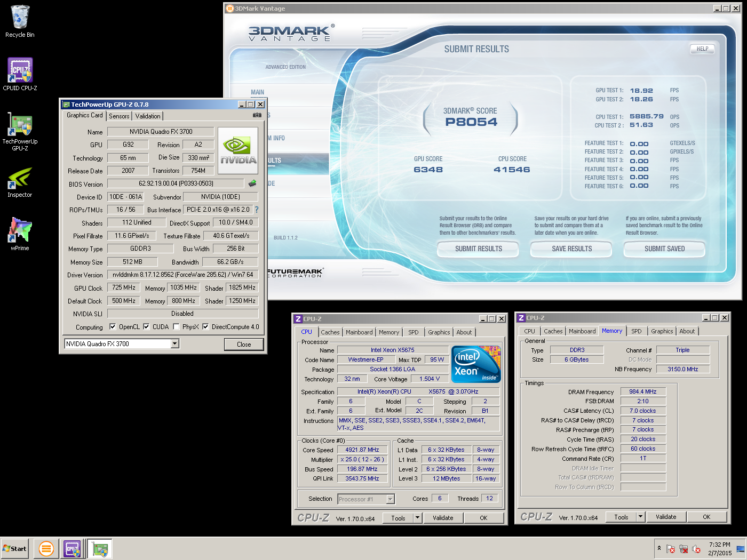Open the Inspector desktop shortcut

click(20, 182)
